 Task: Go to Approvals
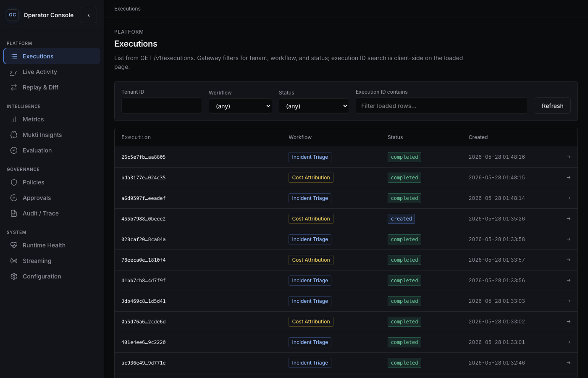point(52,198)
